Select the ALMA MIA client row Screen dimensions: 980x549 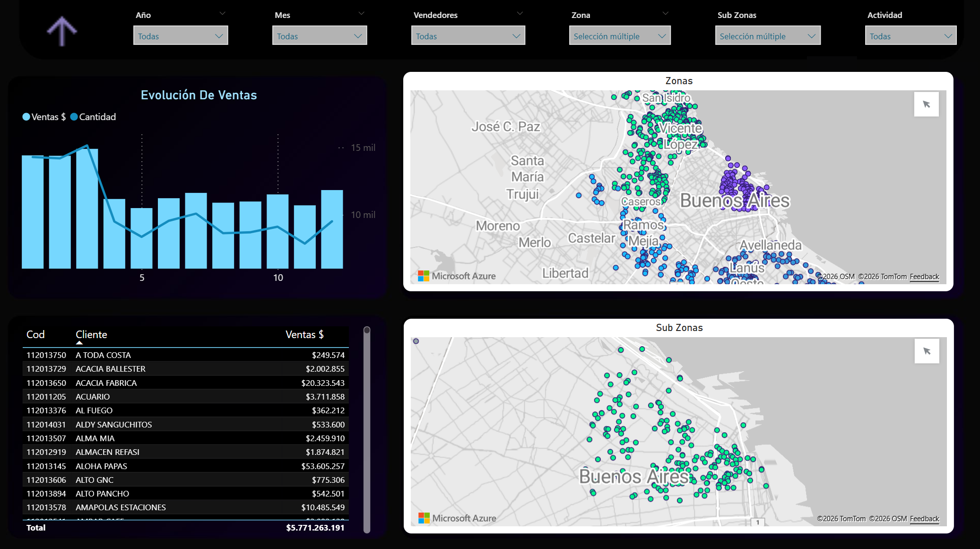pos(185,438)
